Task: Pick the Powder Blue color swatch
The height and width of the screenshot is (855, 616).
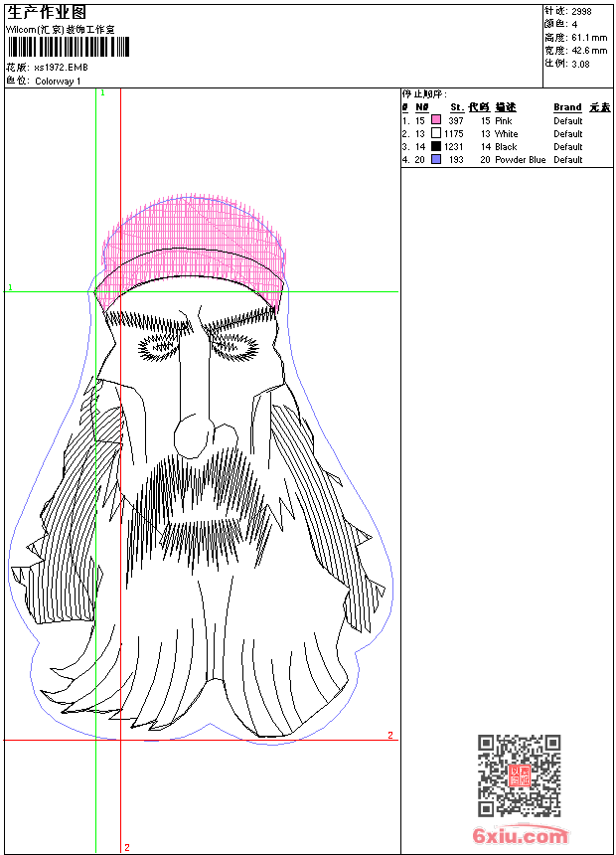Action: pos(436,159)
